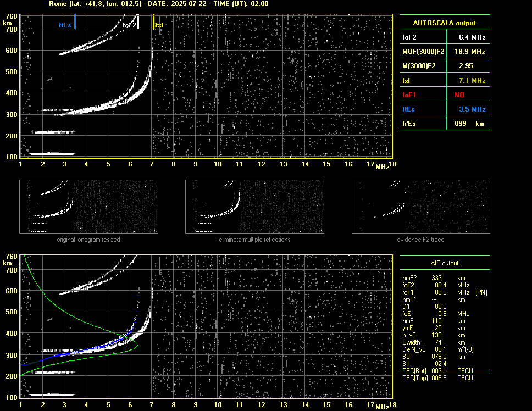The width and height of the screenshot is (532, 411).
Task: Click the yellow 'fxI' label in AUTOSCALA table
Action: 406,81
